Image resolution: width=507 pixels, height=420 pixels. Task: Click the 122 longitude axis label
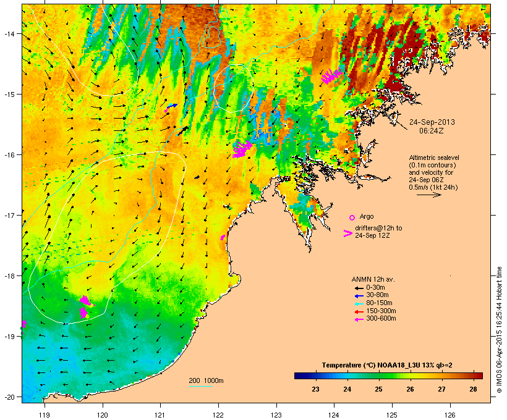tap(218, 415)
